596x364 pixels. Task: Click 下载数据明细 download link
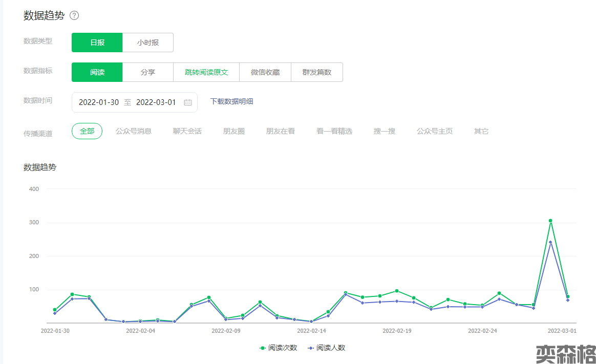231,101
